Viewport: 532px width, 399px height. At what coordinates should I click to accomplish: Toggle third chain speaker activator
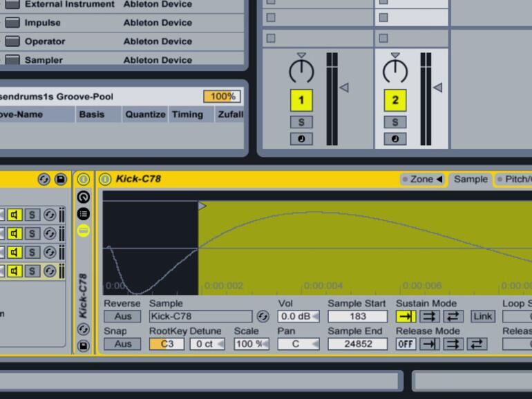[x=15, y=252]
